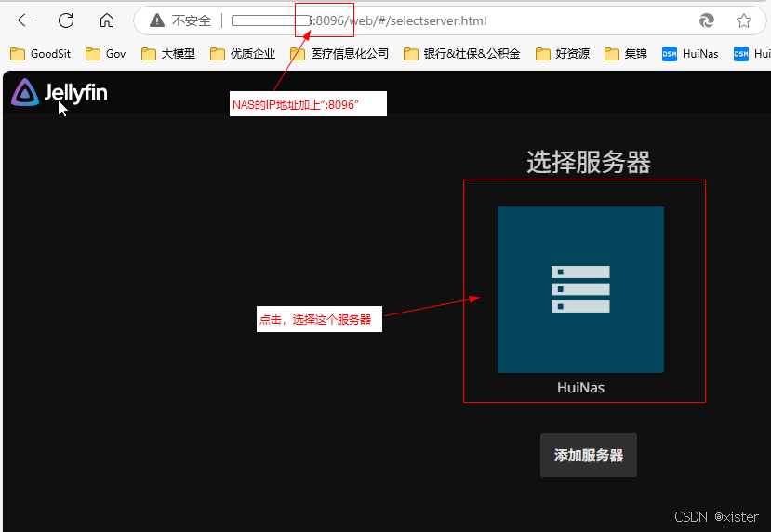Click the Jellyfin logo

(60, 92)
